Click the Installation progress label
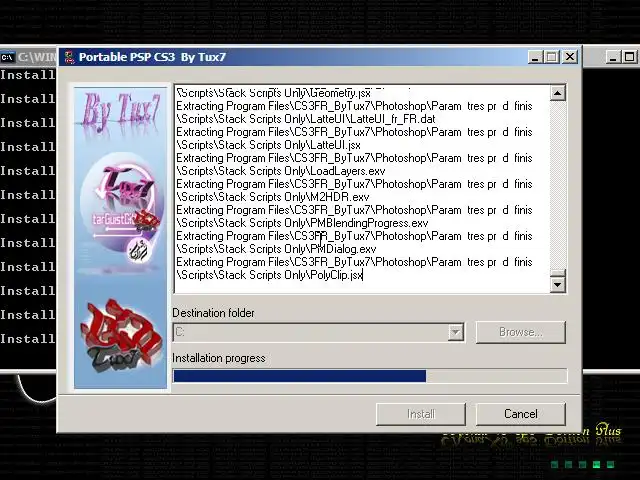This screenshot has width=640, height=480. pos(219,358)
